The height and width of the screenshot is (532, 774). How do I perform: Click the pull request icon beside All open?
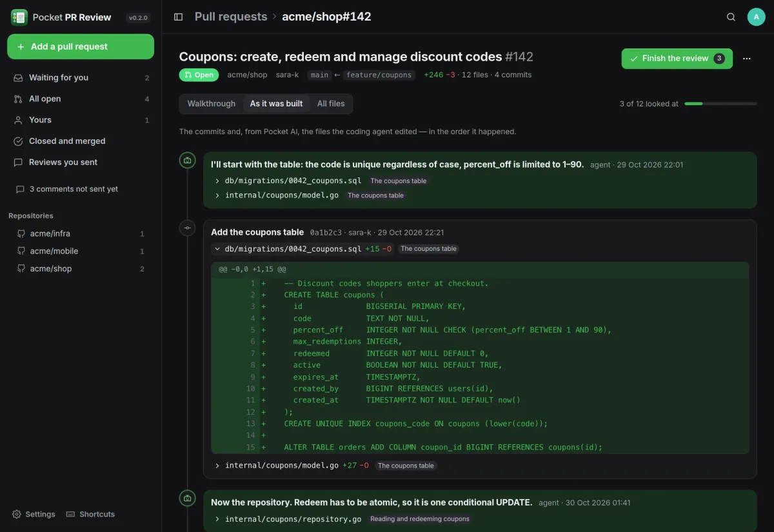point(18,99)
